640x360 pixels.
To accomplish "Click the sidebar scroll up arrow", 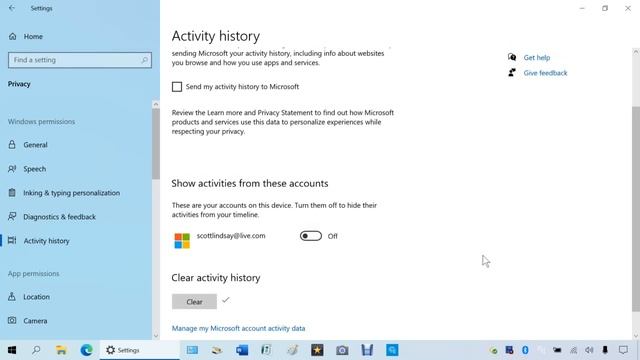I will point(156,104).
